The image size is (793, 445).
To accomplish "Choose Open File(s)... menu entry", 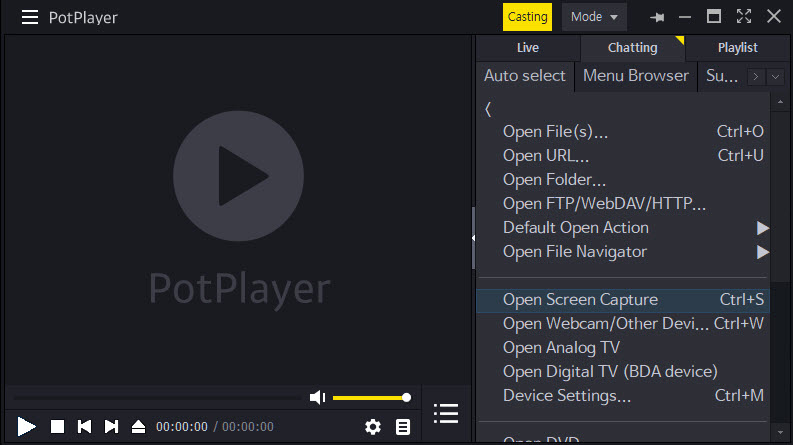I will coord(623,131).
